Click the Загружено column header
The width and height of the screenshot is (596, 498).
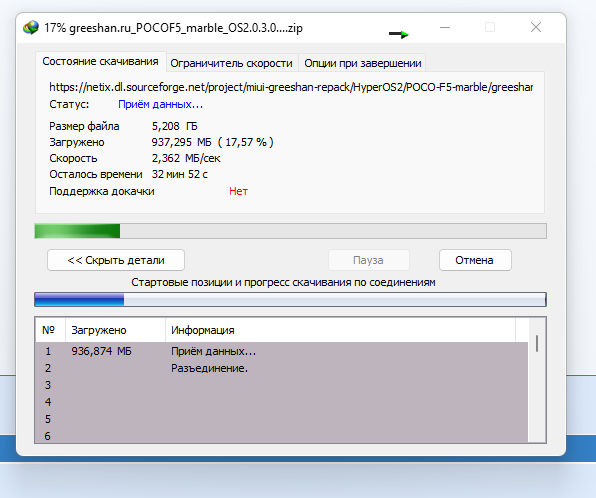click(x=116, y=330)
